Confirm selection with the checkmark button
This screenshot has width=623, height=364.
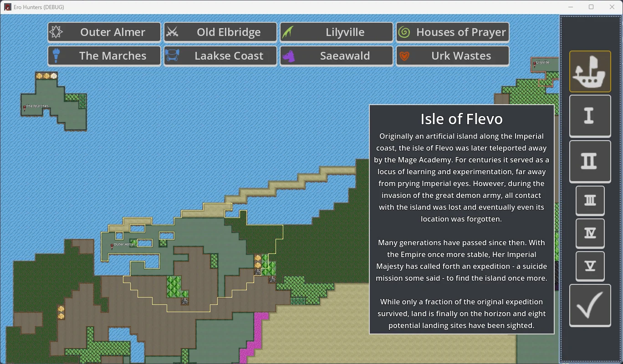click(x=590, y=305)
